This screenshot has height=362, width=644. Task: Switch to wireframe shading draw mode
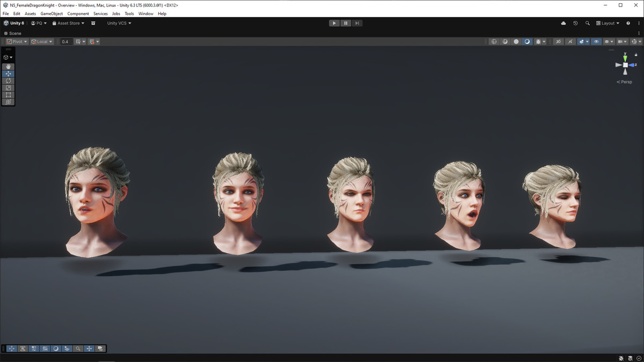[x=494, y=41]
